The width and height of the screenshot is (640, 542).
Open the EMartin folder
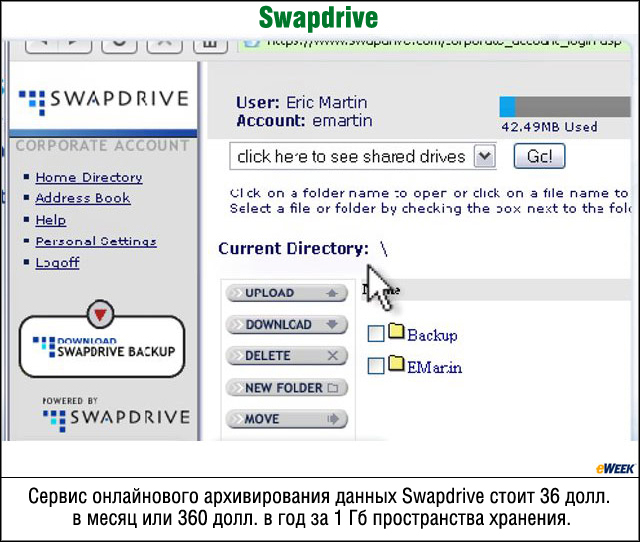tap(435, 367)
